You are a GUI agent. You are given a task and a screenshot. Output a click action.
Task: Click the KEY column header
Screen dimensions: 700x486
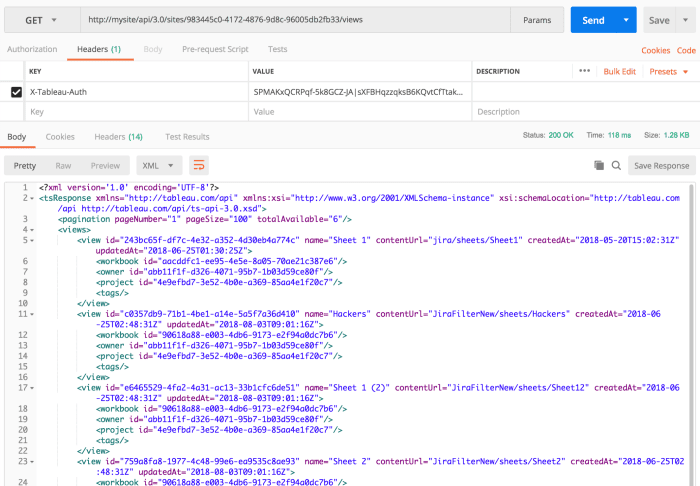point(35,71)
